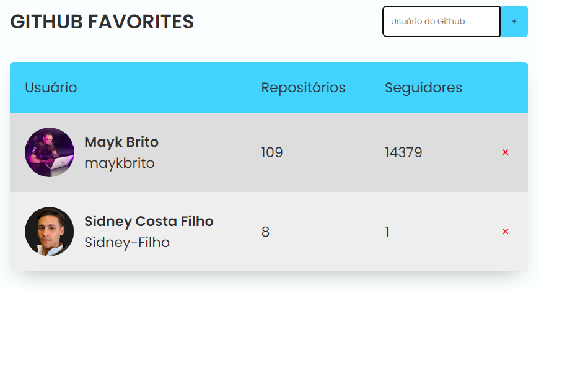The image size is (562, 392).
Task: Select Sidney's follower count 1
Action: click(x=387, y=232)
